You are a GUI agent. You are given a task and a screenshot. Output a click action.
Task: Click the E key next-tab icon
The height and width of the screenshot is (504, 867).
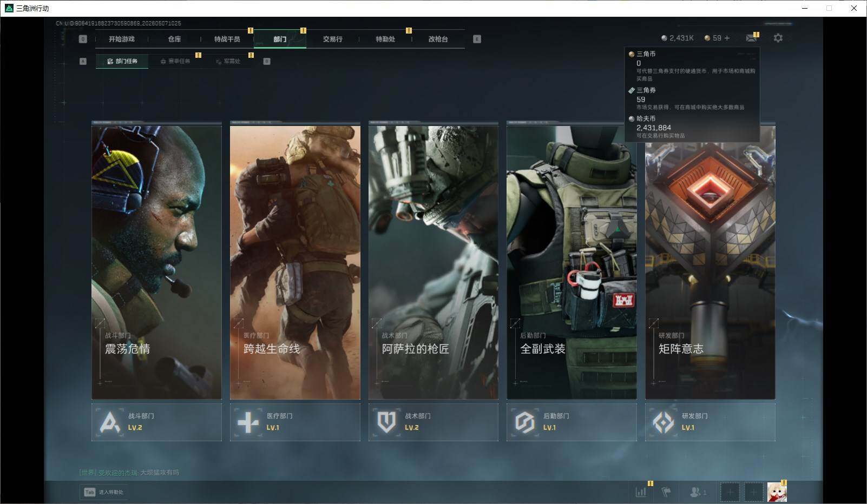pos(477,39)
